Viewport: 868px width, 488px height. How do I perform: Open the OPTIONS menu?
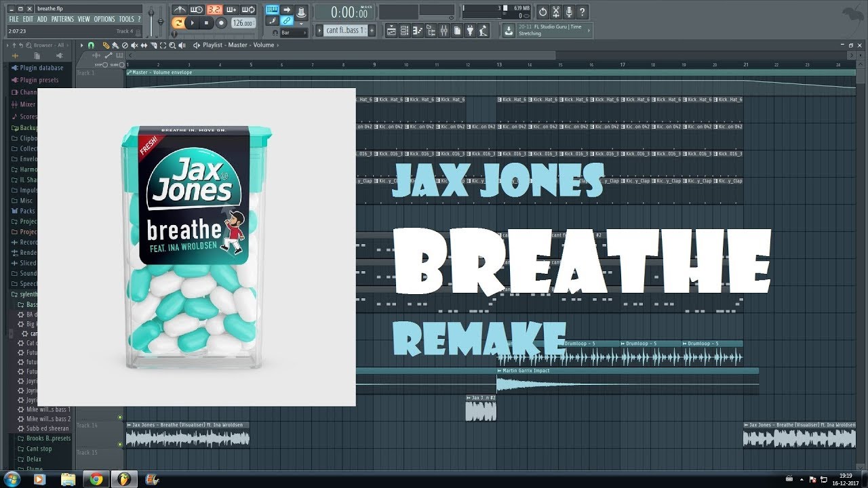pos(104,19)
